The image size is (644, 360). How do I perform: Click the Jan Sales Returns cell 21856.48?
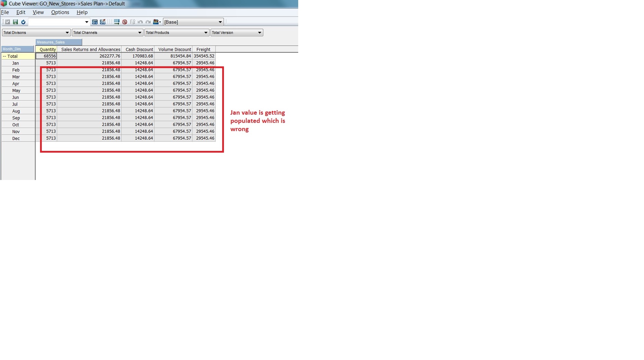tap(89, 63)
